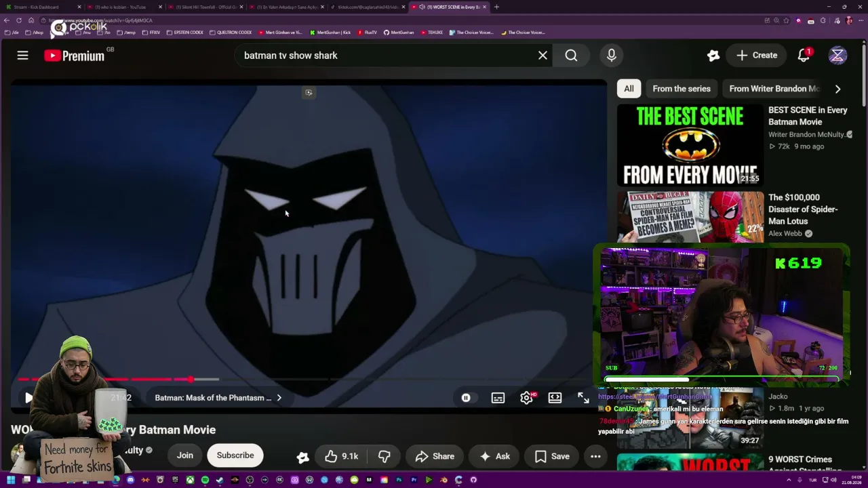Toggle subtitles with the captions button
This screenshot has width=868, height=488.
[498, 398]
